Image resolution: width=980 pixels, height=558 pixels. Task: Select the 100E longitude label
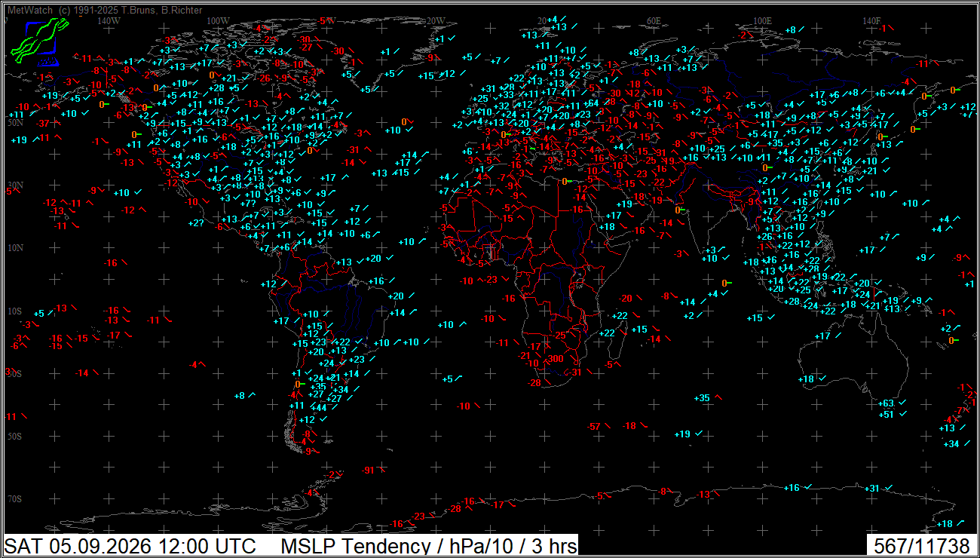762,21
